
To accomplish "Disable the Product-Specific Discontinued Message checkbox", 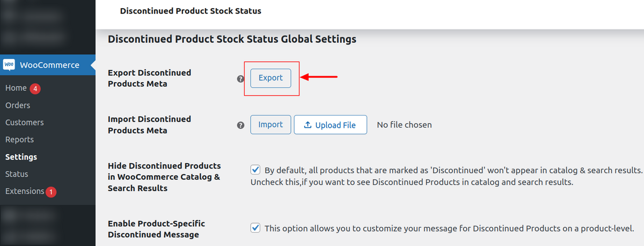I will tap(255, 228).
